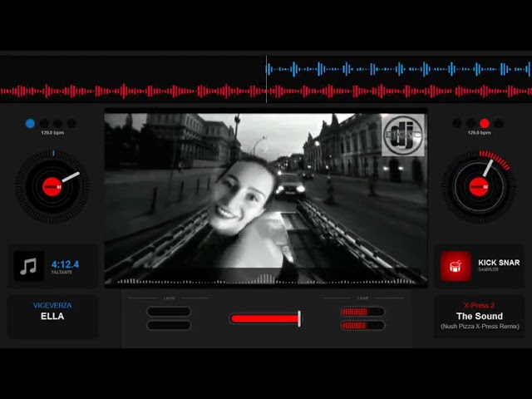Click the right deck turntable red center label
This screenshot has width=532, height=399.
479,187
